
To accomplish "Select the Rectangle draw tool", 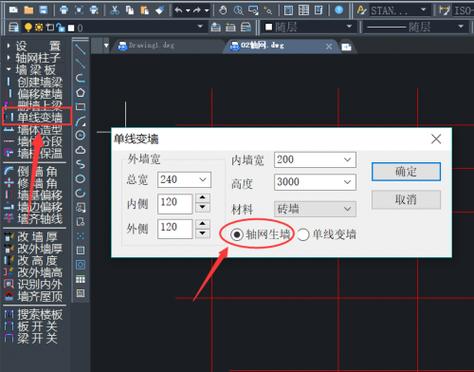I will (80, 107).
